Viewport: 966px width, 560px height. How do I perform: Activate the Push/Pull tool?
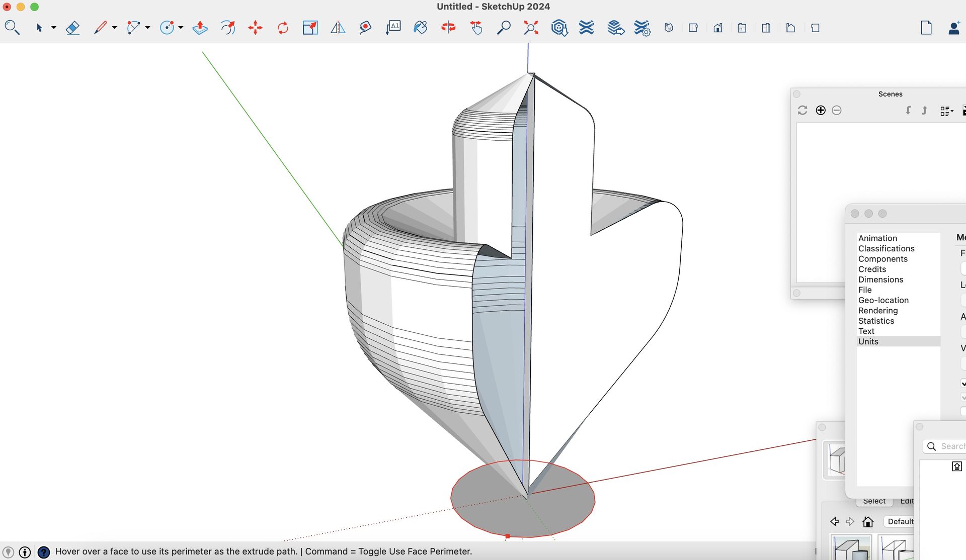pyautogui.click(x=200, y=28)
